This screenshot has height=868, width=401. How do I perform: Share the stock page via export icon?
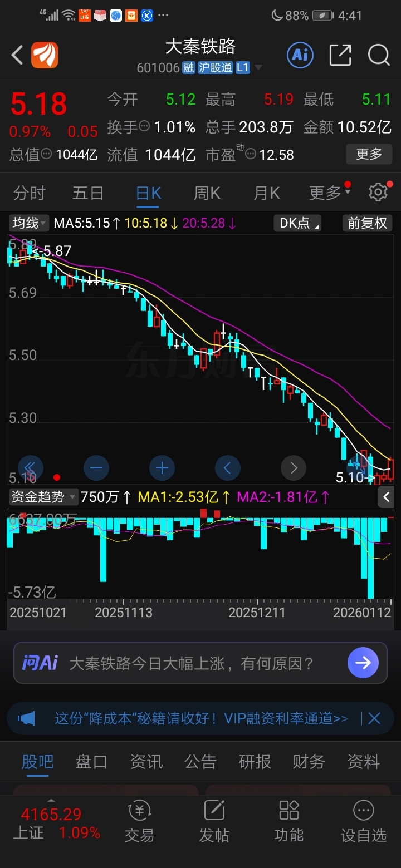coord(340,55)
